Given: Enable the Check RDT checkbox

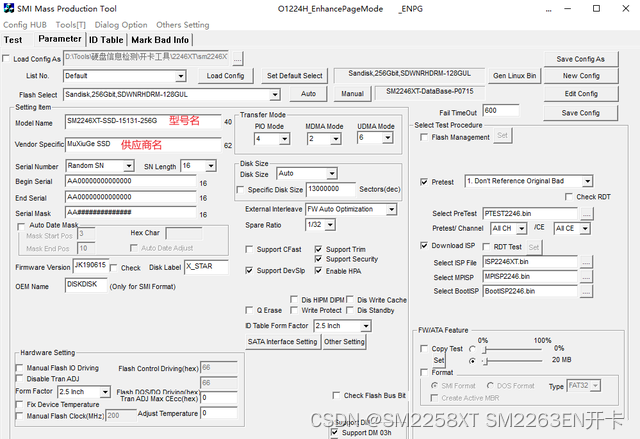Looking at the screenshot, I should click(x=569, y=197).
